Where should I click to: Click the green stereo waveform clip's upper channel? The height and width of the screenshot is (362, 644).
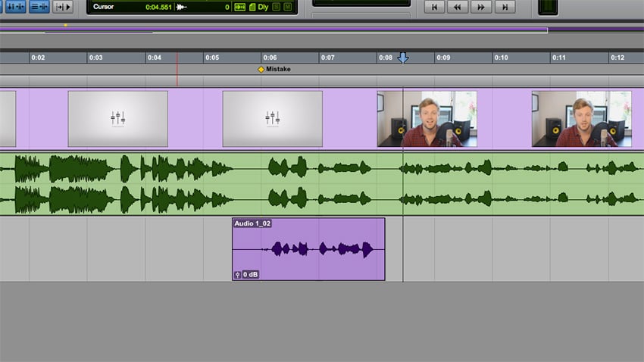point(322,168)
